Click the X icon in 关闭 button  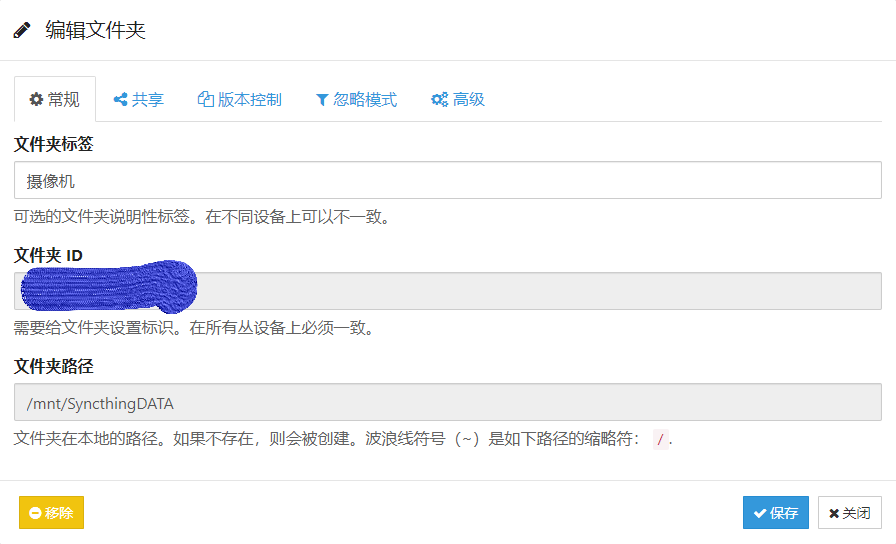[833, 513]
